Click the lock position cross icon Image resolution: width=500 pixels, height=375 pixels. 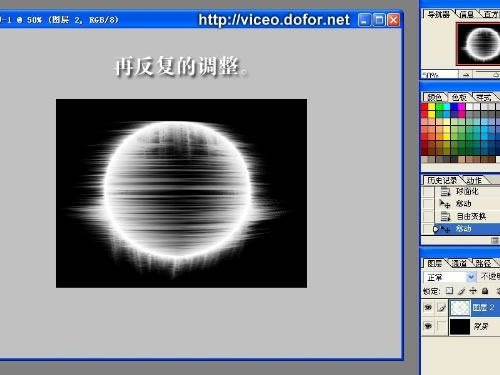[473, 291]
